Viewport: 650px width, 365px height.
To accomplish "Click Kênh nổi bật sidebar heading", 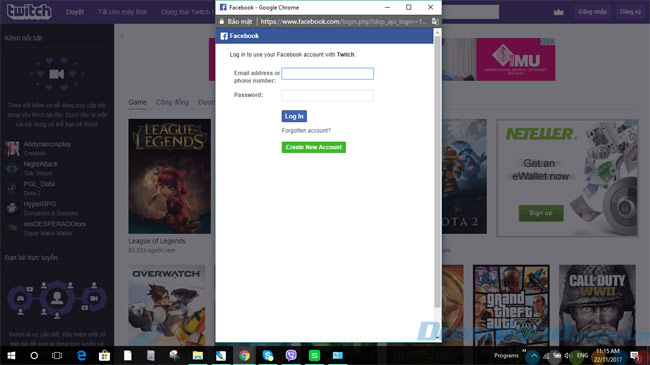I will [x=24, y=38].
